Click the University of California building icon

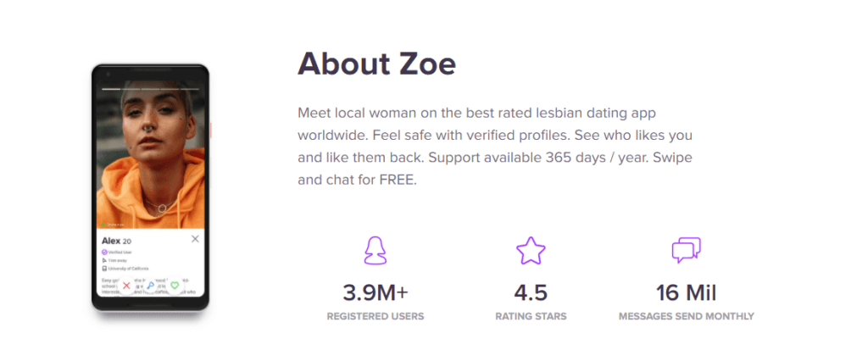coord(104,269)
